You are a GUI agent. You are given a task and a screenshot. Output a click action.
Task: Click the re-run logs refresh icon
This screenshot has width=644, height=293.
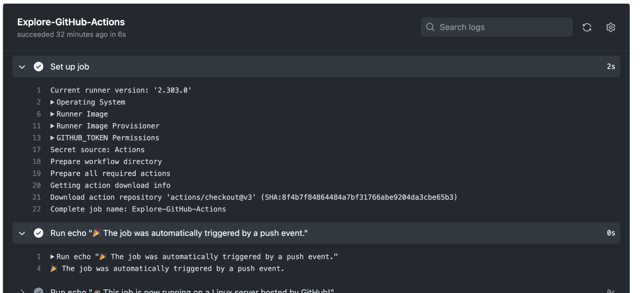587,27
